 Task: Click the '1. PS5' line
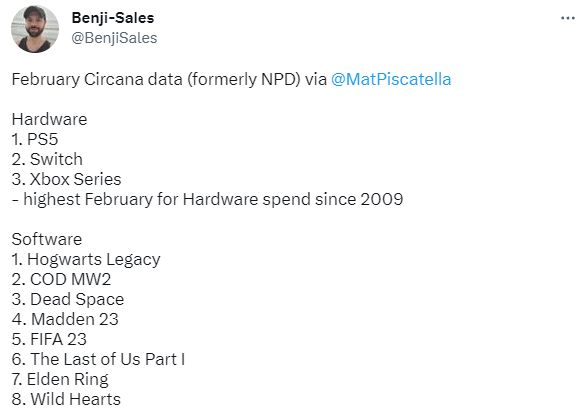click(x=35, y=139)
